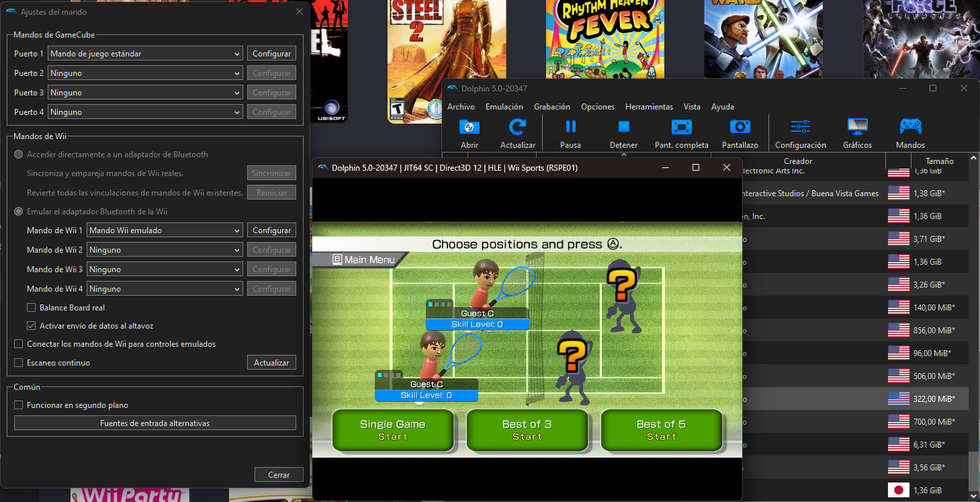Click the US flag beside 322,00 MiB*

(x=898, y=399)
